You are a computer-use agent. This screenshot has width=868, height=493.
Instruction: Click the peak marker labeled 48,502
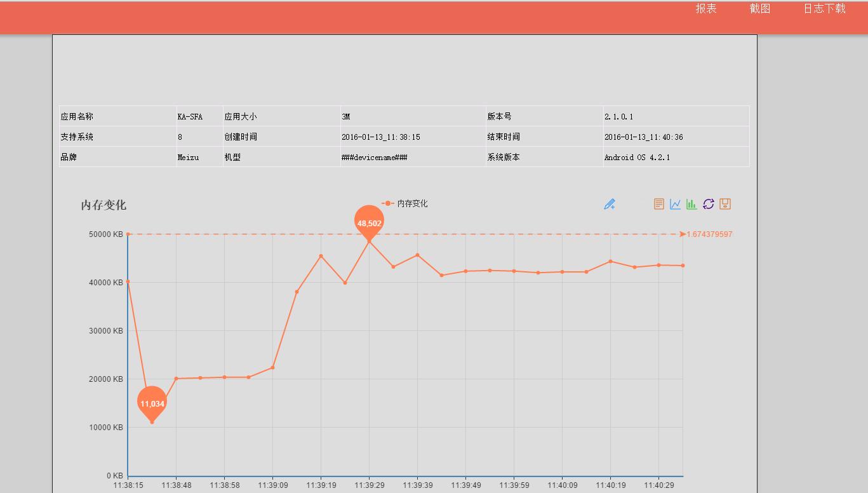pyautogui.click(x=370, y=222)
